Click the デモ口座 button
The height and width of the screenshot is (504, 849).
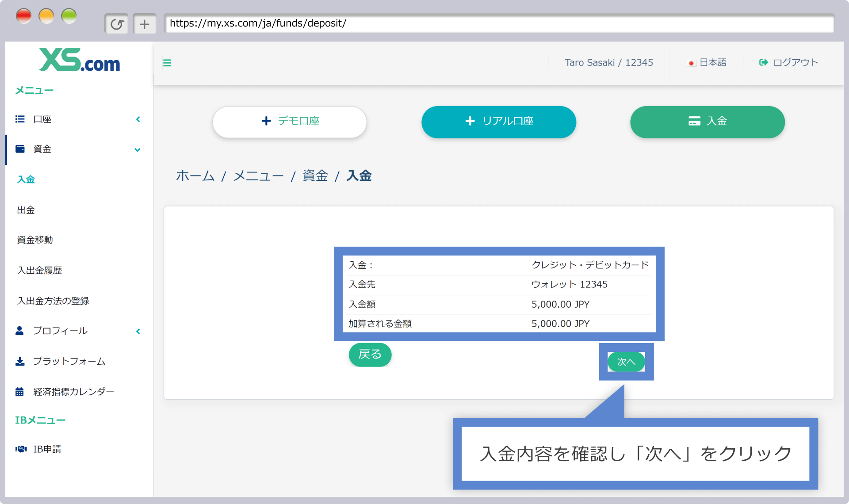coord(290,122)
